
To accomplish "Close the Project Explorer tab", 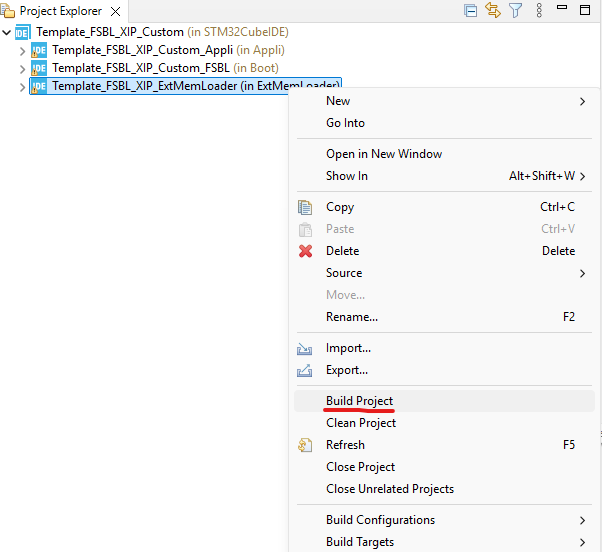I will (x=115, y=12).
